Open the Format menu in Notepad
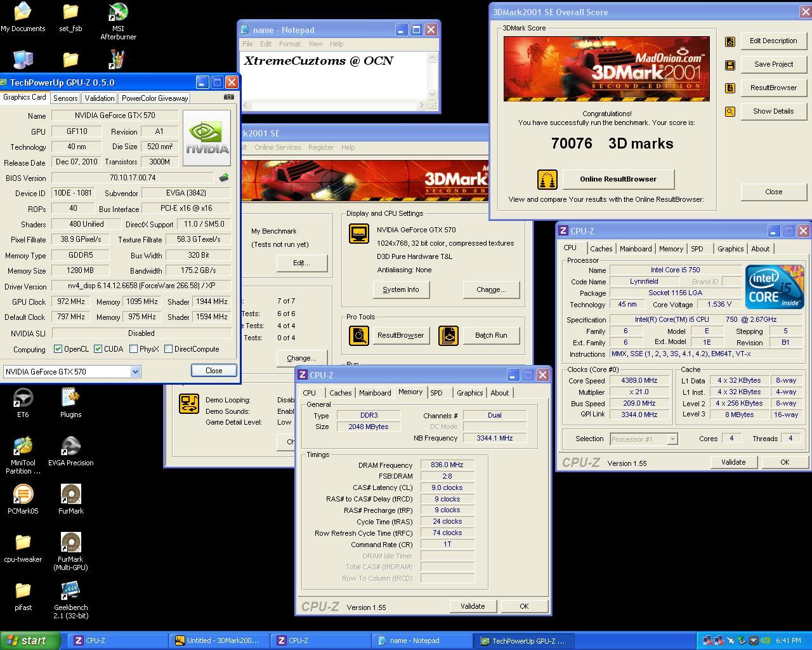Image resolution: width=812 pixels, height=650 pixels. pyautogui.click(x=289, y=44)
